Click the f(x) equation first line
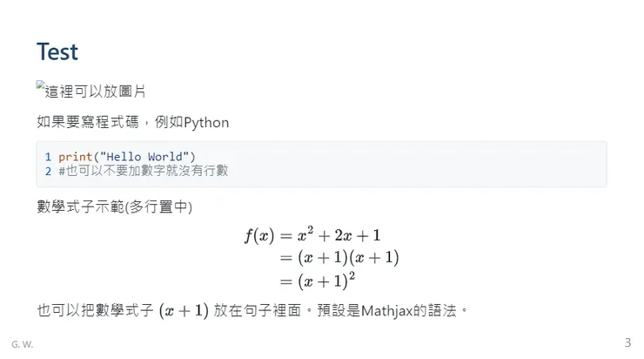 coord(312,234)
